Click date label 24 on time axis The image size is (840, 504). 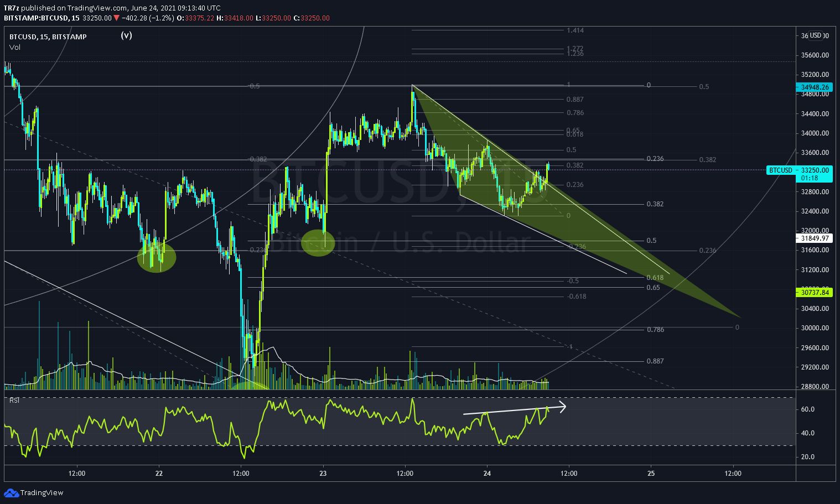click(487, 474)
